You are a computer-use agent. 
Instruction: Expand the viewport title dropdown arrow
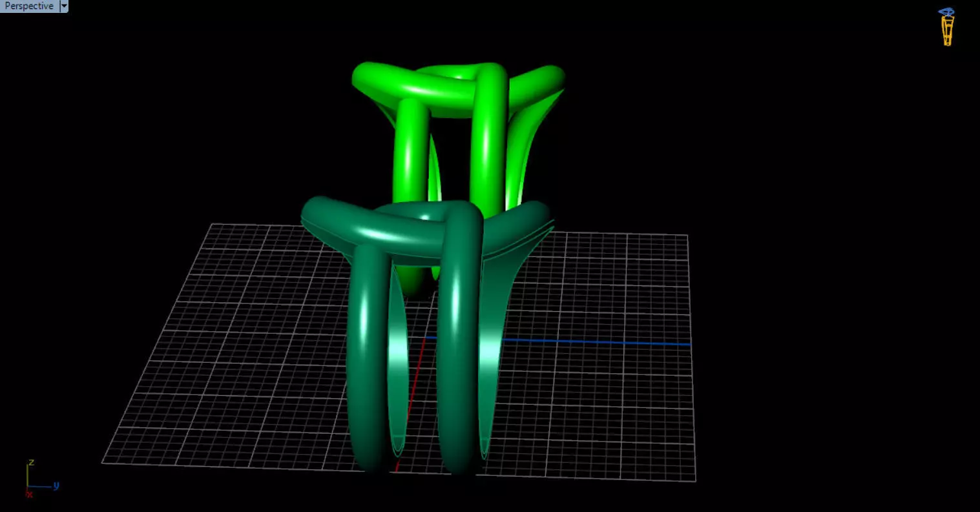pyautogui.click(x=63, y=6)
